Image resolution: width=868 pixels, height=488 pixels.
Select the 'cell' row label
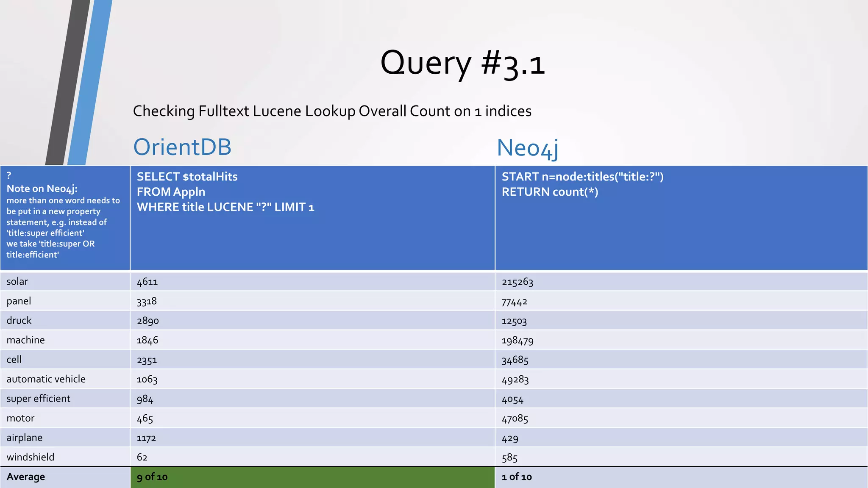click(x=14, y=359)
